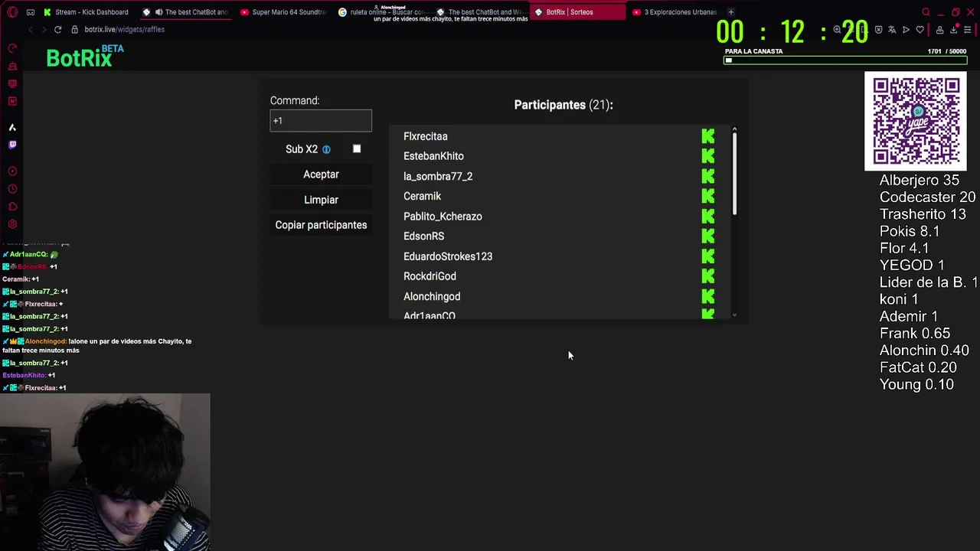The width and height of the screenshot is (980, 551).
Task: Open the Player sidebar icon
Action: 12,171
